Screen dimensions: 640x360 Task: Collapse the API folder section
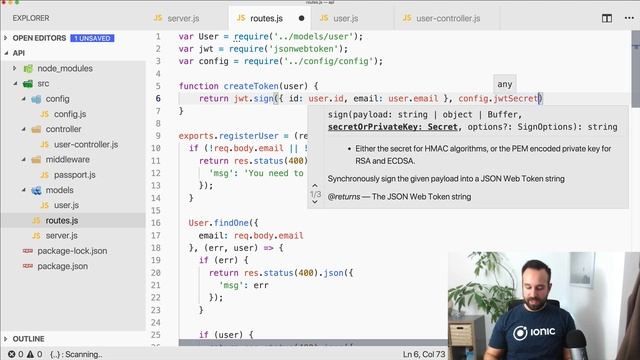[x=6, y=53]
